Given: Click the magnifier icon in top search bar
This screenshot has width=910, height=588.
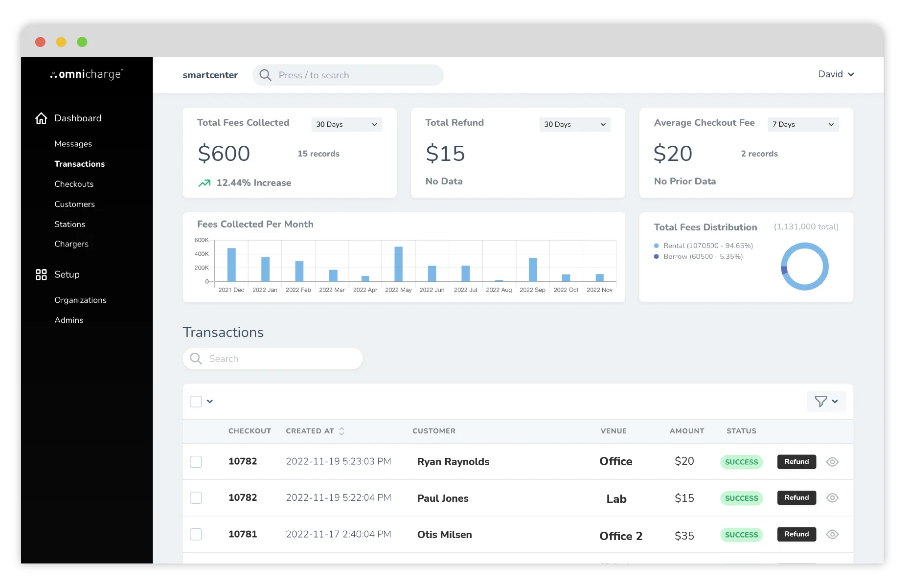Looking at the screenshot, I should [265, 75].
